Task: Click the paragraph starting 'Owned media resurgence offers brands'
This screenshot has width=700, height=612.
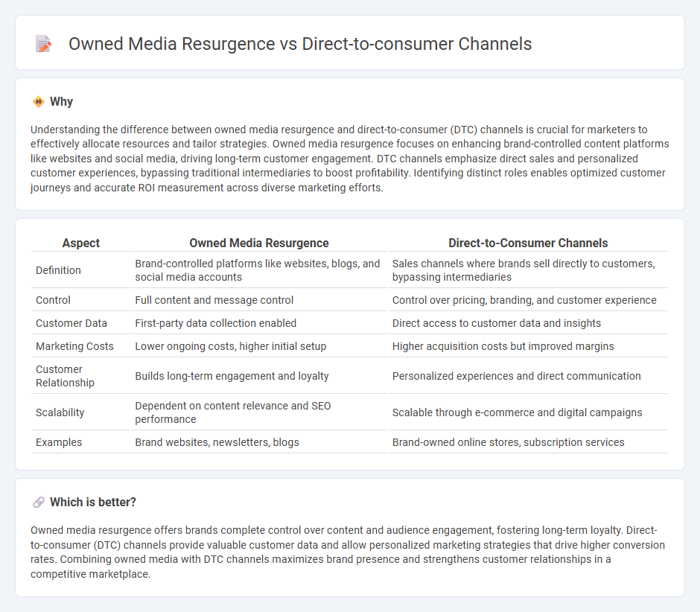Action: tap(348, 552)
